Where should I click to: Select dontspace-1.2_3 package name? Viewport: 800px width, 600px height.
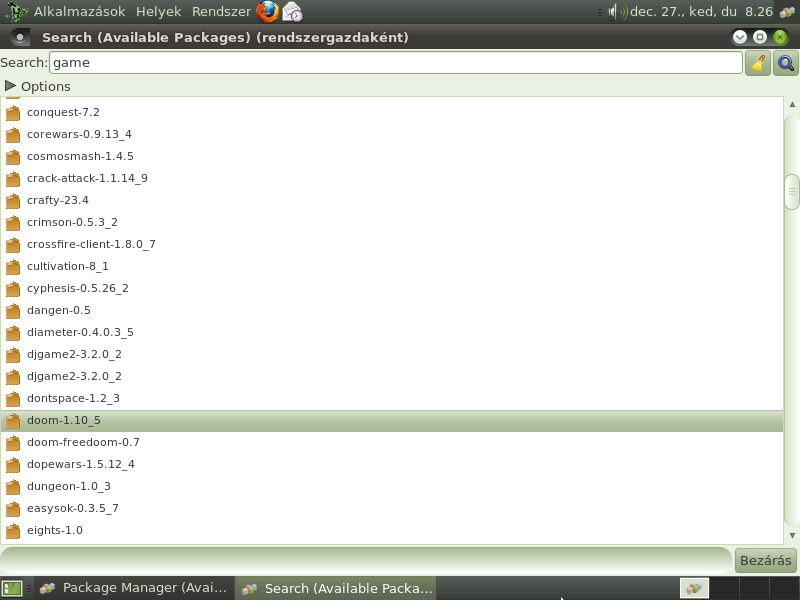73,398
